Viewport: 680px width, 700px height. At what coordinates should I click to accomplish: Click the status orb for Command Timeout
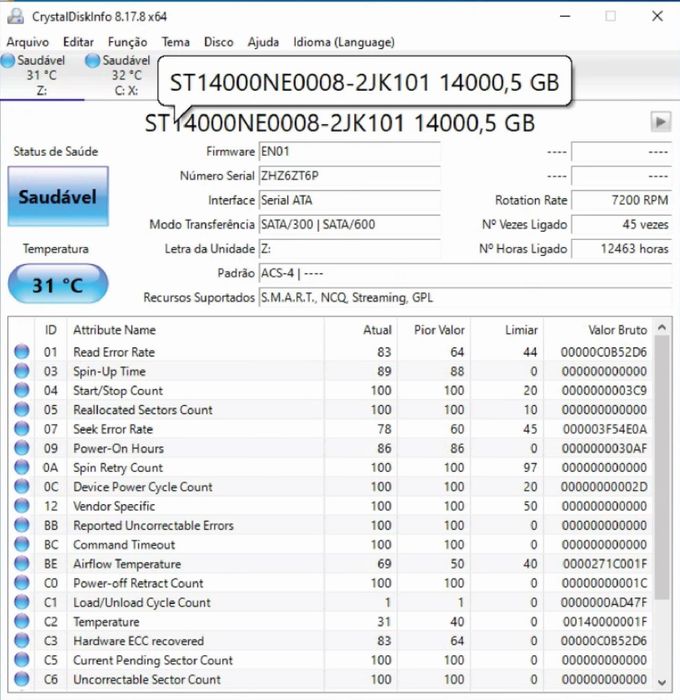[21, 544]
